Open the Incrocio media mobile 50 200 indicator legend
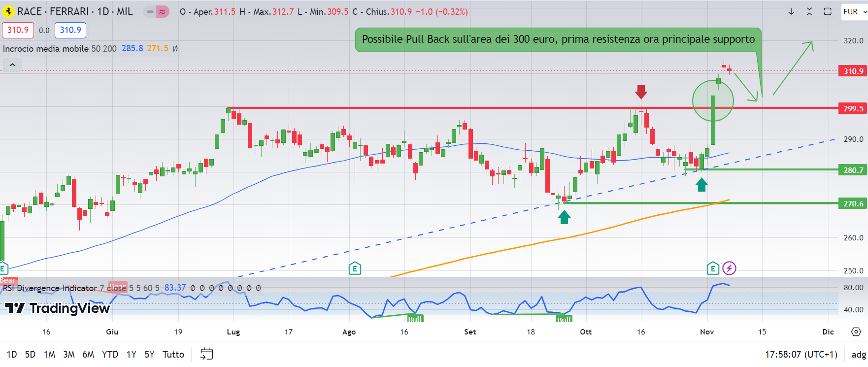The height and width of the screenshot is (367, 868). (x=60, y=48)
